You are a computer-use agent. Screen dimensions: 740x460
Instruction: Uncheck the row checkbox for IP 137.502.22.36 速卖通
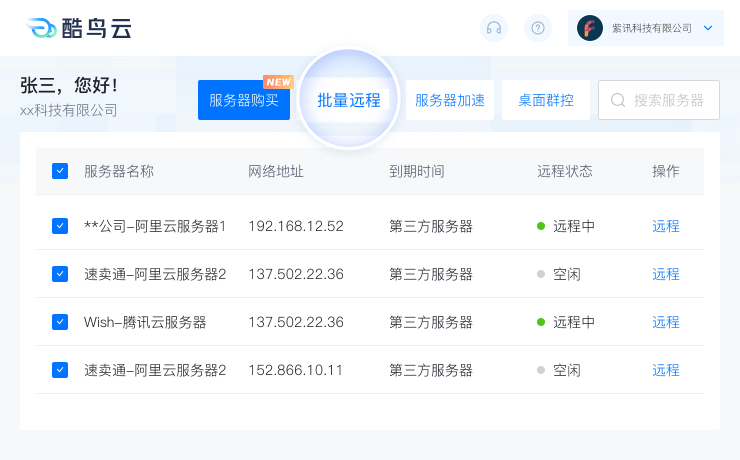click(60, 274)
